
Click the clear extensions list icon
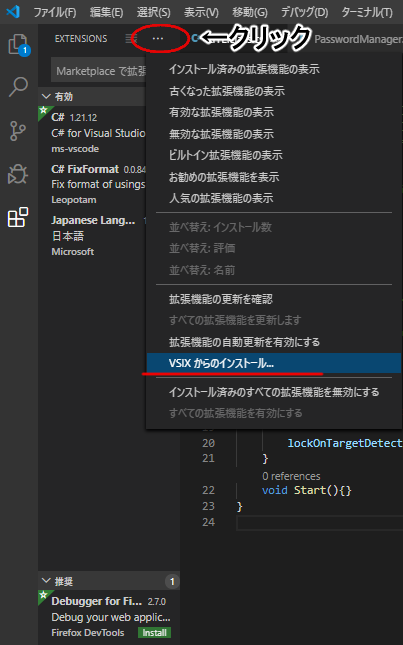pos(130,39)
